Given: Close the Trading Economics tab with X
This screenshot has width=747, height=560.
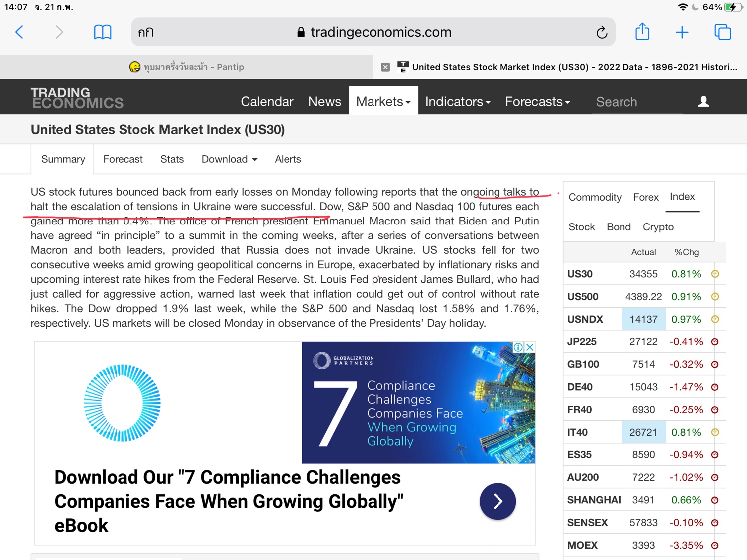Looking at the screenshot, I should point(385,67).
